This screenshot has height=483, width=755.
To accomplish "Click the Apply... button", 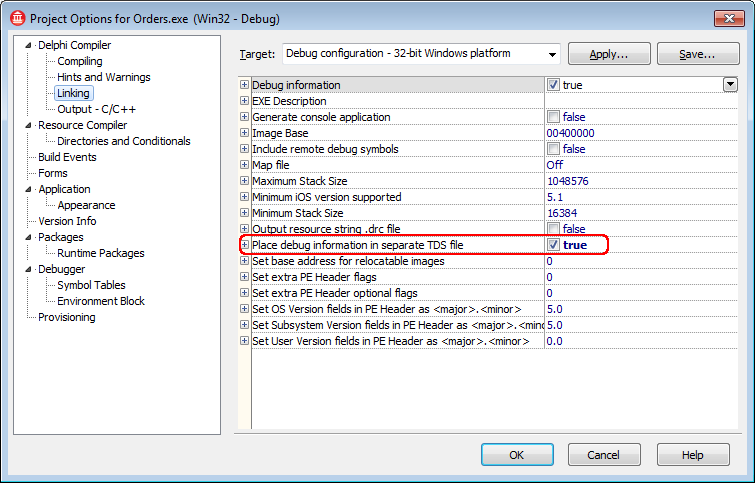I will [609, 53].
